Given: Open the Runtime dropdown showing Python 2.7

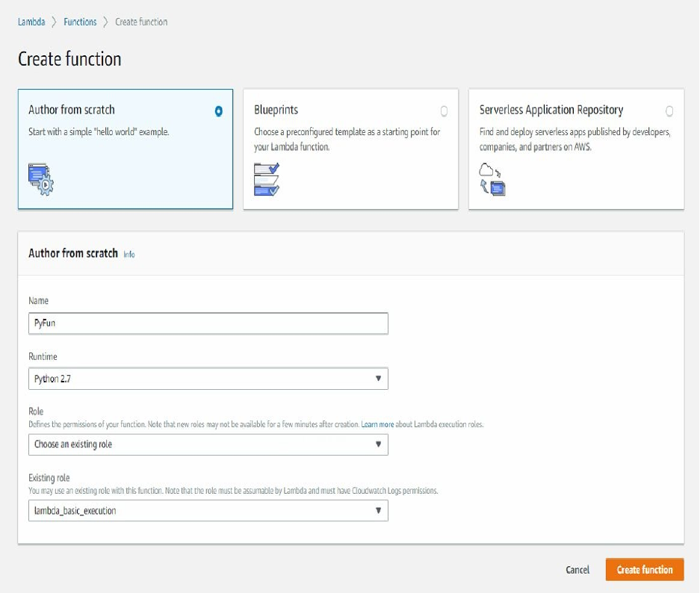Looking at the screenshot, I should (208, 379).
